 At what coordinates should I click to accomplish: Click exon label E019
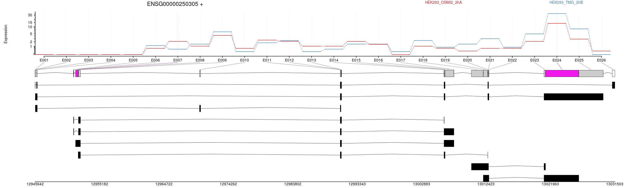coord(445,60)
